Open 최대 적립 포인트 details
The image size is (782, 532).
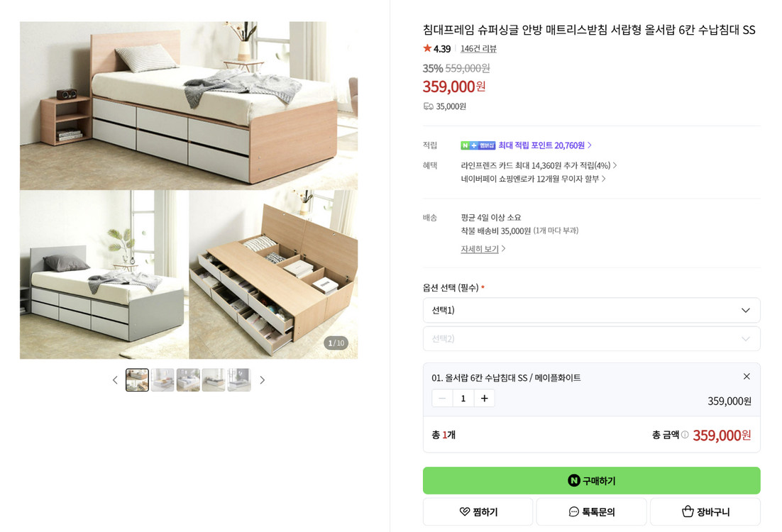click(x=545, y=145)
